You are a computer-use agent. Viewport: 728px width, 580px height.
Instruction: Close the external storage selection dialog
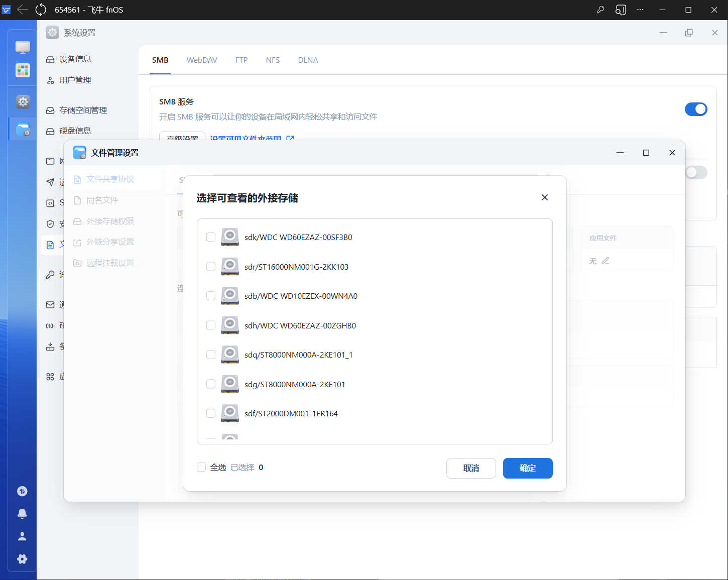click(x=544, y=197)
